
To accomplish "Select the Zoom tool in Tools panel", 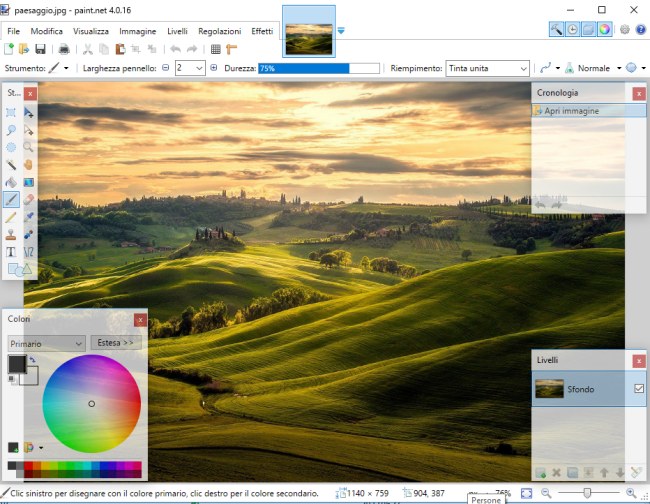I will [x=28, y=147].
